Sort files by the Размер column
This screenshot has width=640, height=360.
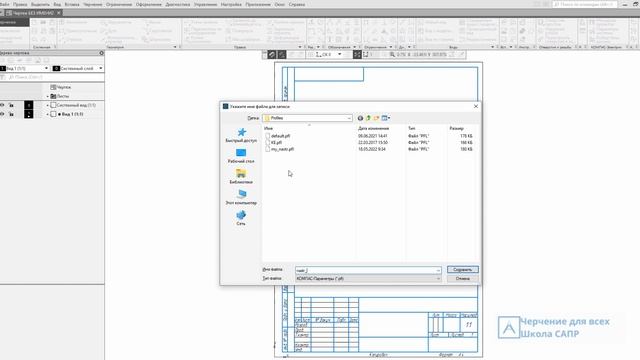[457, 129]
